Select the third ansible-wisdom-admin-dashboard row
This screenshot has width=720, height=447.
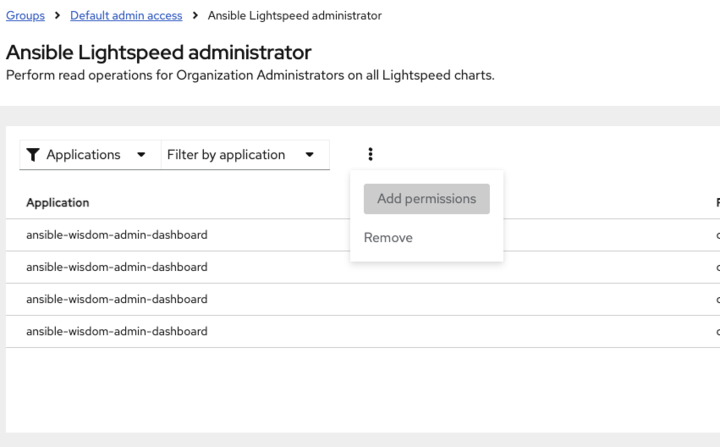(117, 299)
